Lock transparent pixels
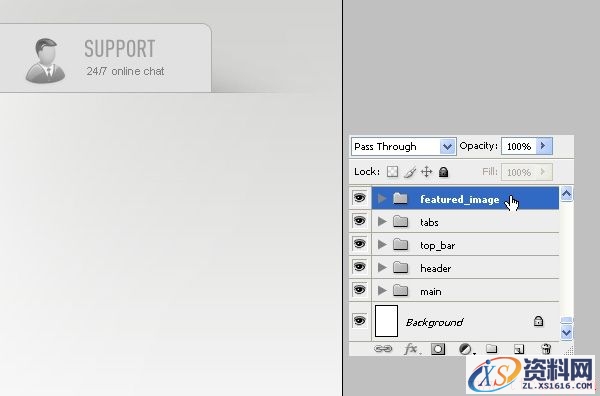The height and width of the screenshot is (396, 600). [x=392, y=171]
